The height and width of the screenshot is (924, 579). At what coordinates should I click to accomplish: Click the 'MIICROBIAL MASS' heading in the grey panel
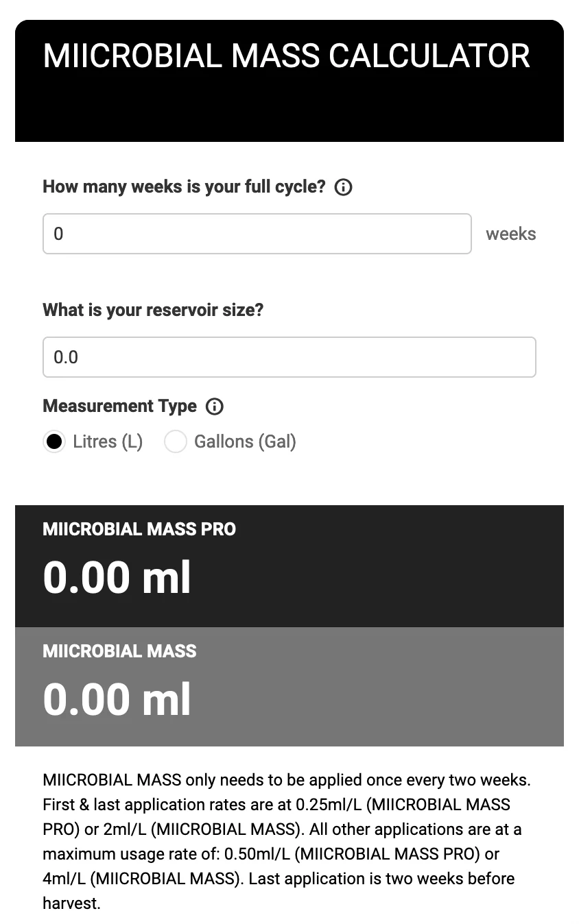(119, 651)
